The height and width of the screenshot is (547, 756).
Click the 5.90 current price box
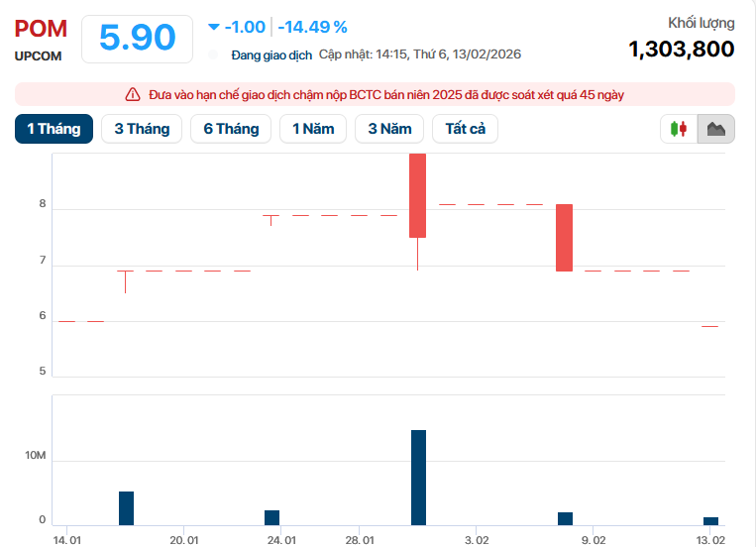(x=138, y=38)
